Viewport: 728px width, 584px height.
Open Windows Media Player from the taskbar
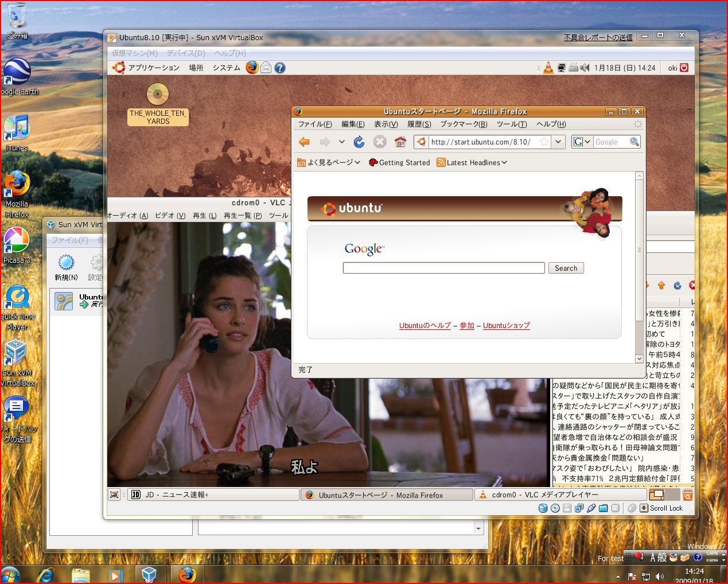pos(115,575)
